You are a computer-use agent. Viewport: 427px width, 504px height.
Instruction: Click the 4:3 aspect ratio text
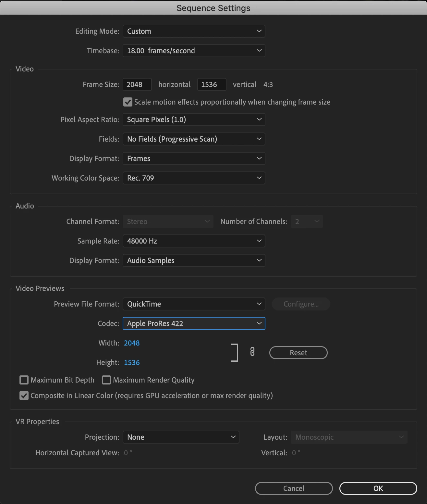point(268,84)
